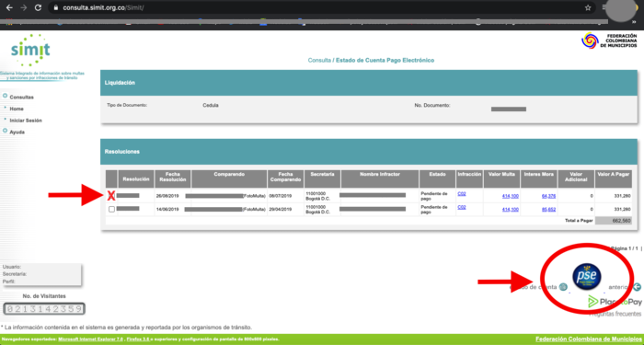Open the first C02 infraction link
This screenshot has width=644, height=345.
[462, 194]
